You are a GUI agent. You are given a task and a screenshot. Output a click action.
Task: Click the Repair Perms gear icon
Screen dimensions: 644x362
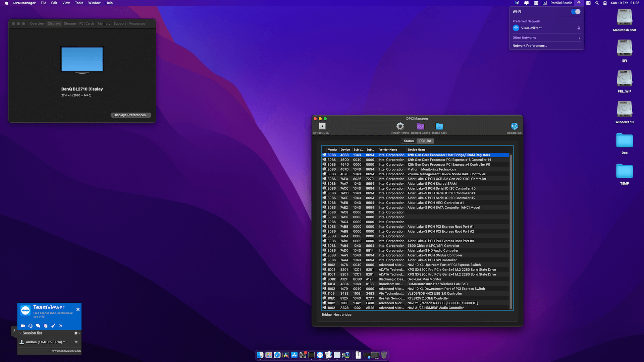point(400,126)
